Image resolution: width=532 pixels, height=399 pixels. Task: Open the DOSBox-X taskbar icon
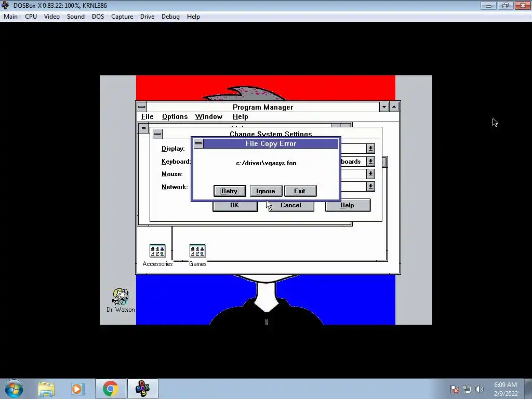(142, 389)
